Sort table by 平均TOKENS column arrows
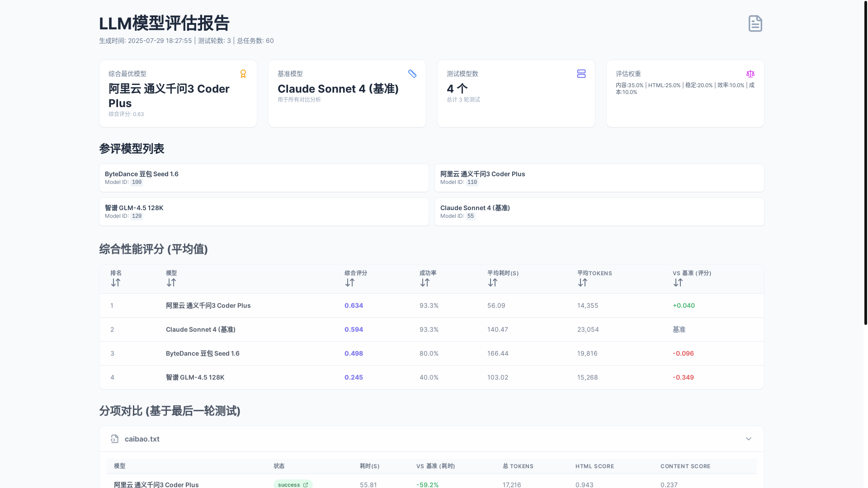Screen dimensions: 868x488 583,282
